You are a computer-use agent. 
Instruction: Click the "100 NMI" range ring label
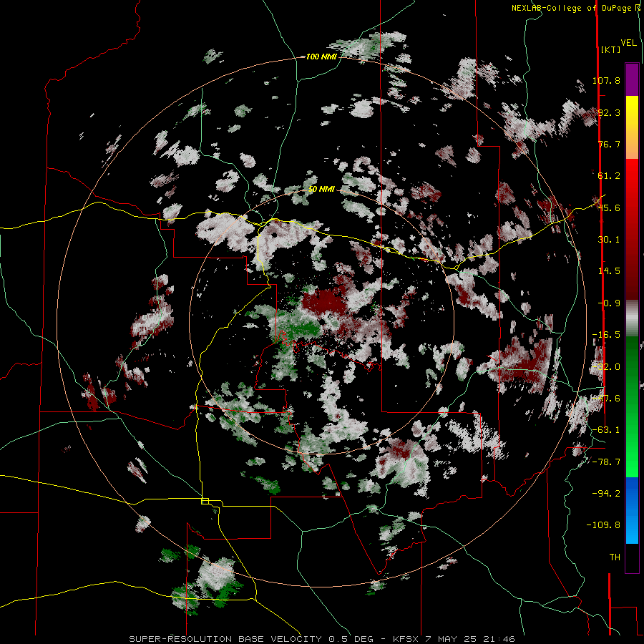(x=321, y=57)
